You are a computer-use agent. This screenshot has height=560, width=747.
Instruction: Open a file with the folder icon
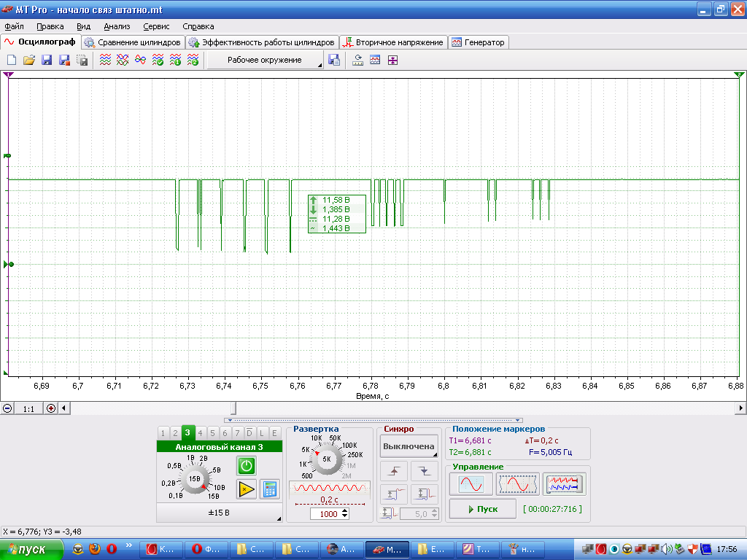click(x=29, y=60)
